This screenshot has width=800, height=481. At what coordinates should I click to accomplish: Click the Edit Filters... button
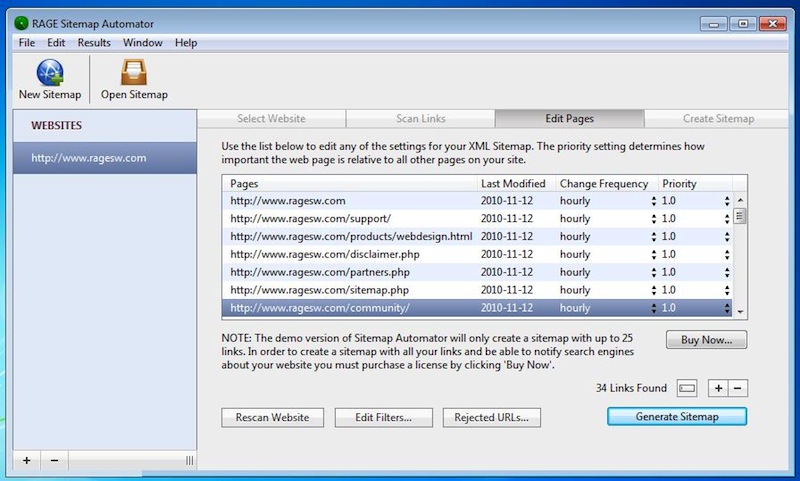pyautogui.click(x=384, y=417)
